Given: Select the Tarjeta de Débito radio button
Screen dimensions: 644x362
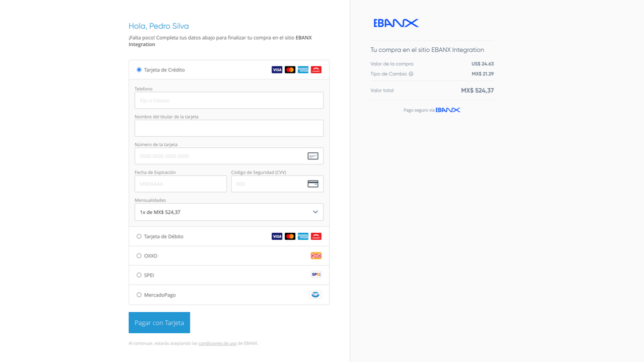Looking at the screenshot, I should (139, 236).
